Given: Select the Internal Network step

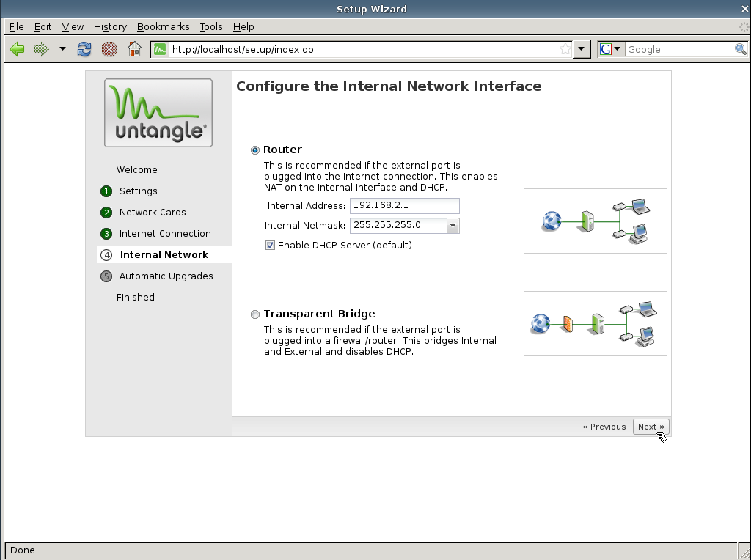Looking at the screenshot, I should click(x=164, y=254).
